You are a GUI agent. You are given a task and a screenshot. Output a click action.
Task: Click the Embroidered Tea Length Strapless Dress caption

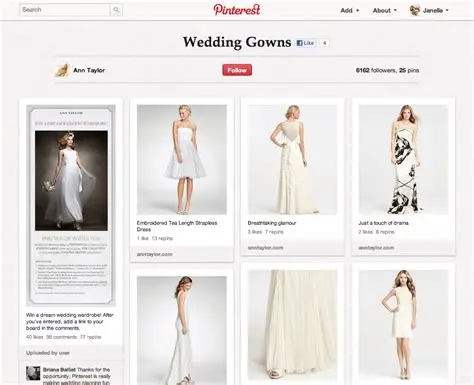177,226
